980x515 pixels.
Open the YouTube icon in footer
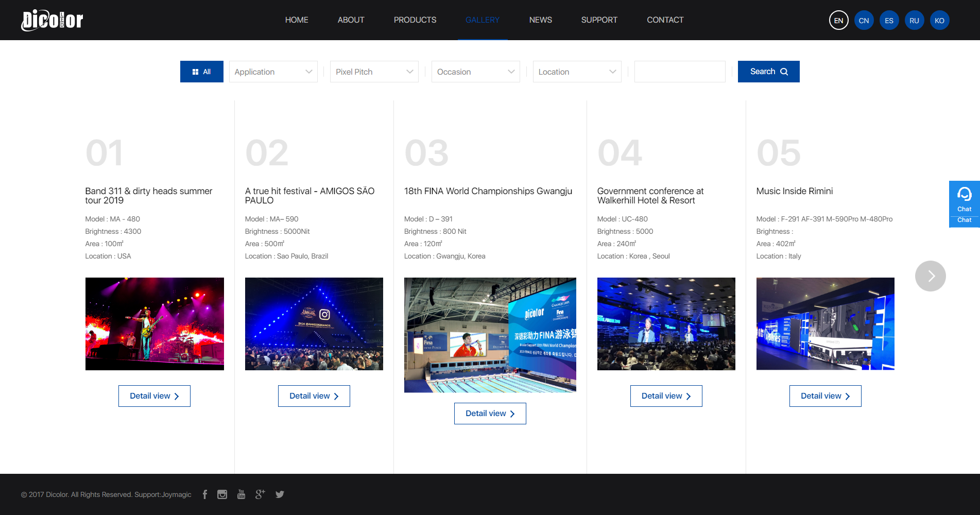[241, 494]
